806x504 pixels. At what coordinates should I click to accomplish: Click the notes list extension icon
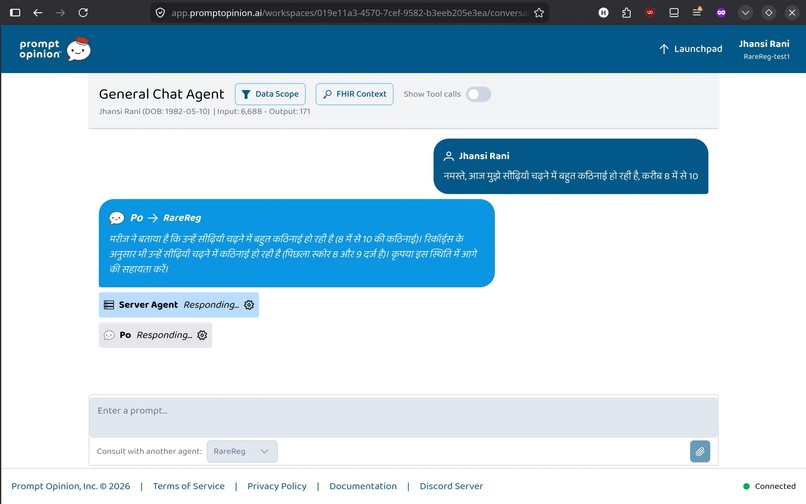coord(697,12)
